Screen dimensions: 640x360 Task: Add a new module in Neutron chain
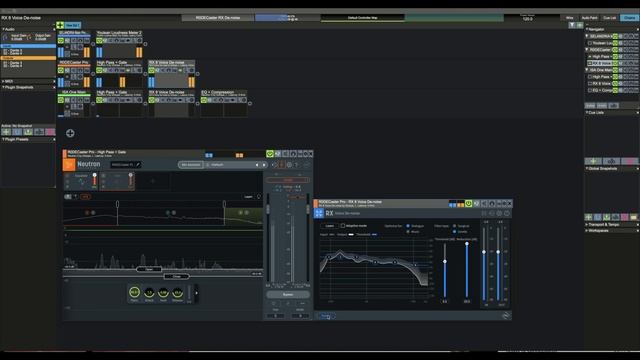tap(153, 181)
